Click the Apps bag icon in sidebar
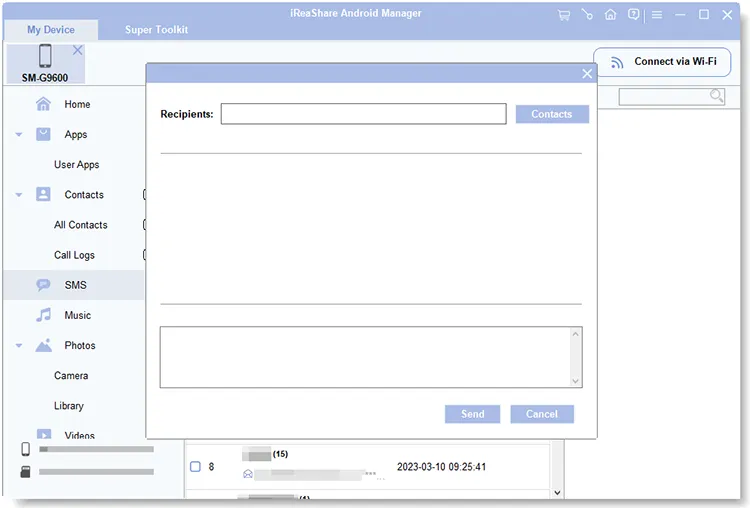The image size is (750, 508). coord(43,134)
